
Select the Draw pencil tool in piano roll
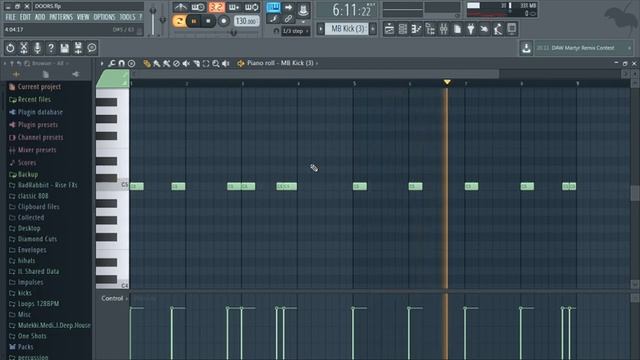tap(147, 63)
